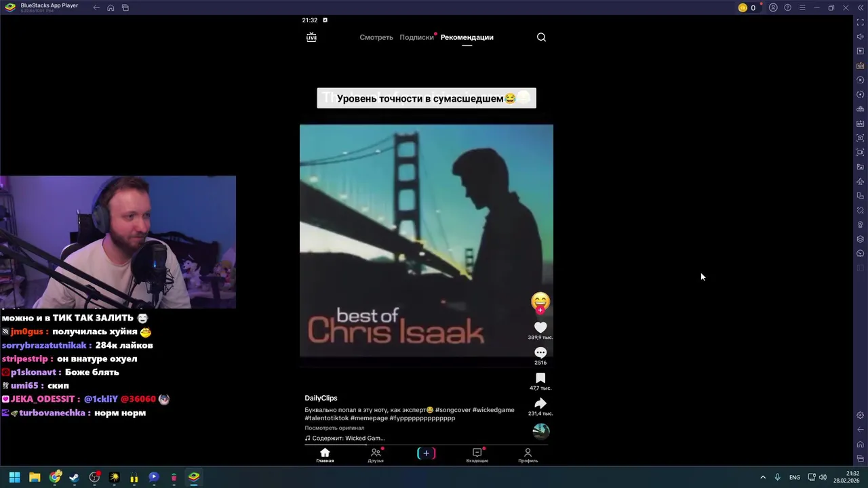Open TikTok search magnifier
Screen dimensions: 868x488
[541, 37]
